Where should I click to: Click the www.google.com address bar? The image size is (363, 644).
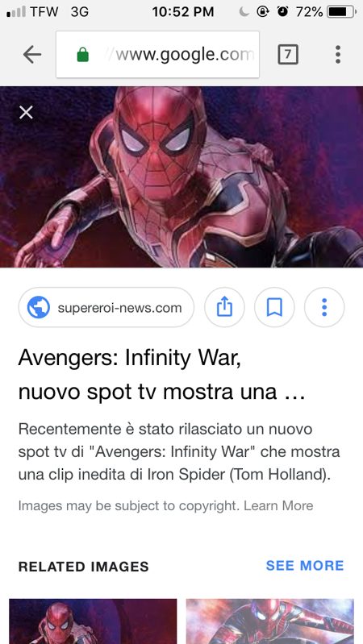(157, 54)
